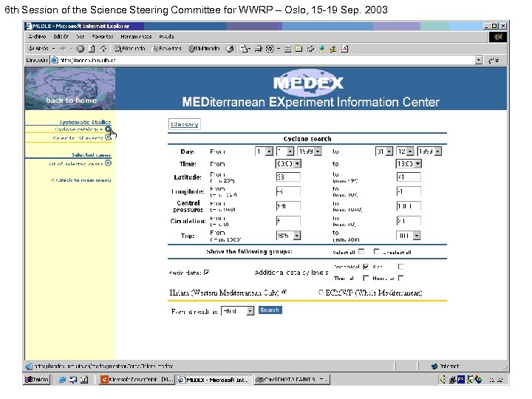532x399 pixels.
Task: Open the To month 12 dropdown
Action: [x=405, y=151]
